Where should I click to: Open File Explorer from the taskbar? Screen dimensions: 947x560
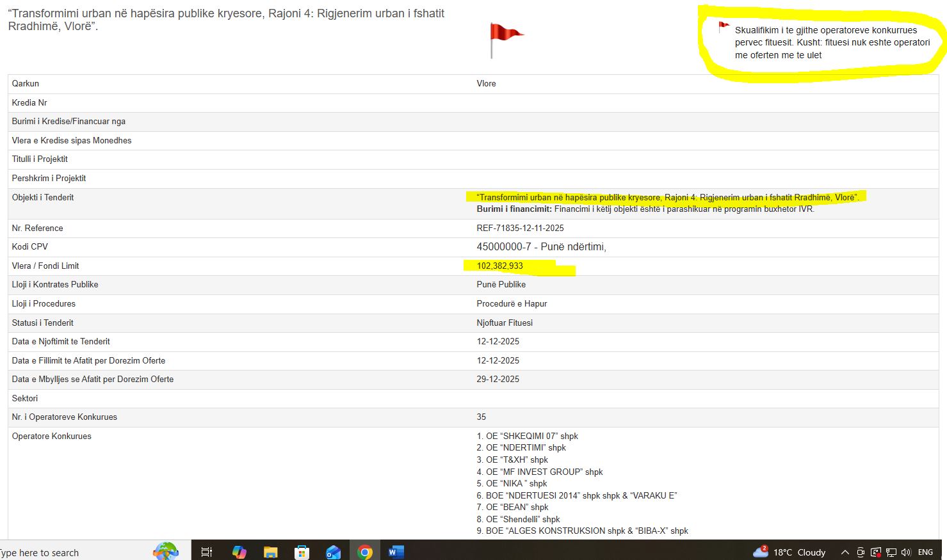tap(270, 552)
